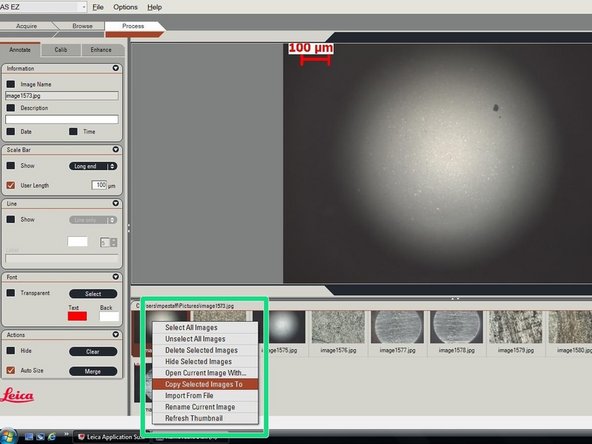Image resolution: width=592 pixels, height=444 pixels.
Task: Open the line style dropdown
Action: pyautogui.click(x=93, y=220)
